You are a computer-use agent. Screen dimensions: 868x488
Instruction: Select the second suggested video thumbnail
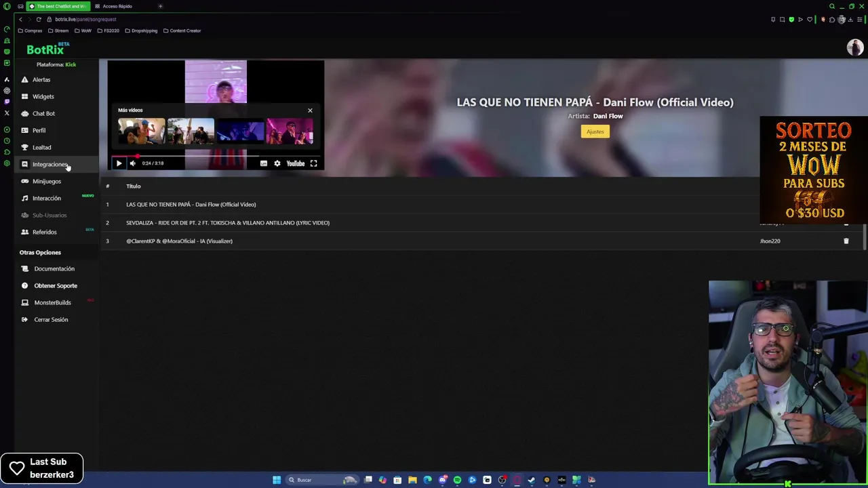click(191, 131)
